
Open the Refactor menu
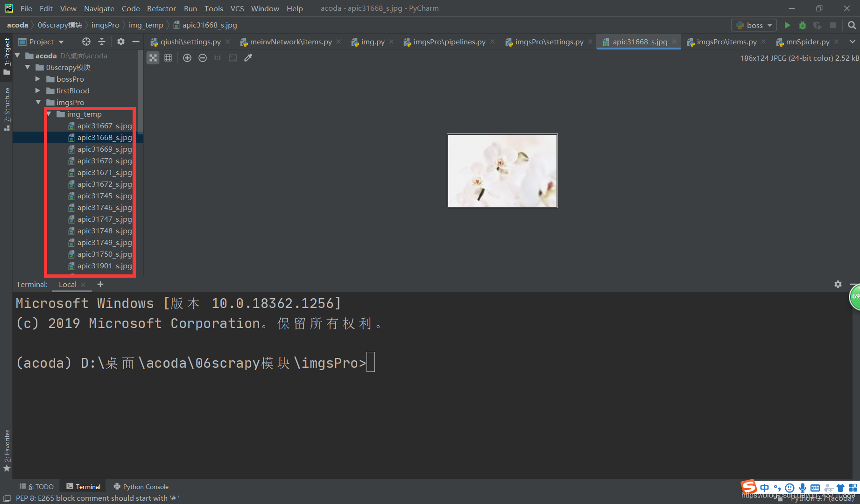(x=161, y=8)
